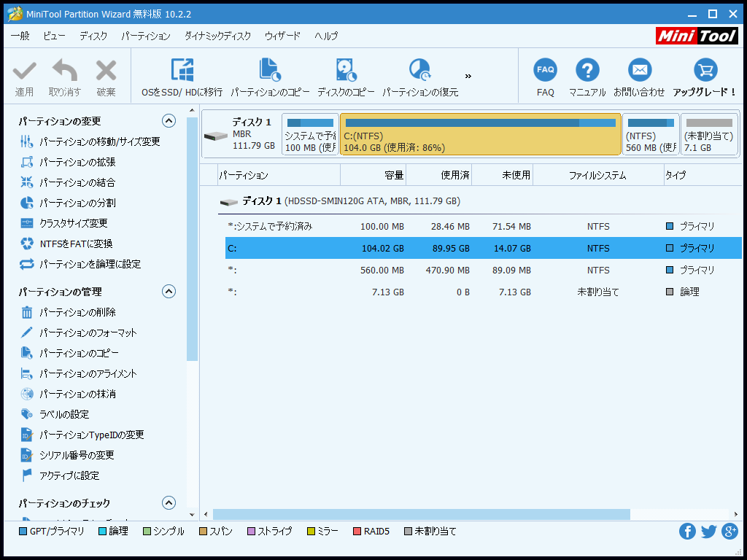Select the *:システムで予約済み partition row

(x=483, y=226)
